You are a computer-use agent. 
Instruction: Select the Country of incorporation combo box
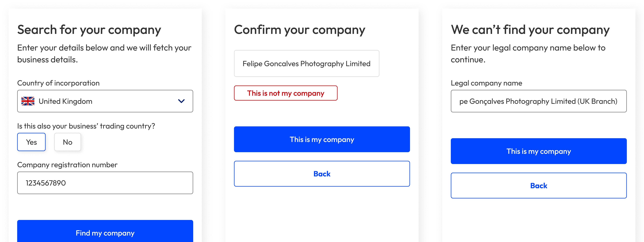[x=105, y=101]
